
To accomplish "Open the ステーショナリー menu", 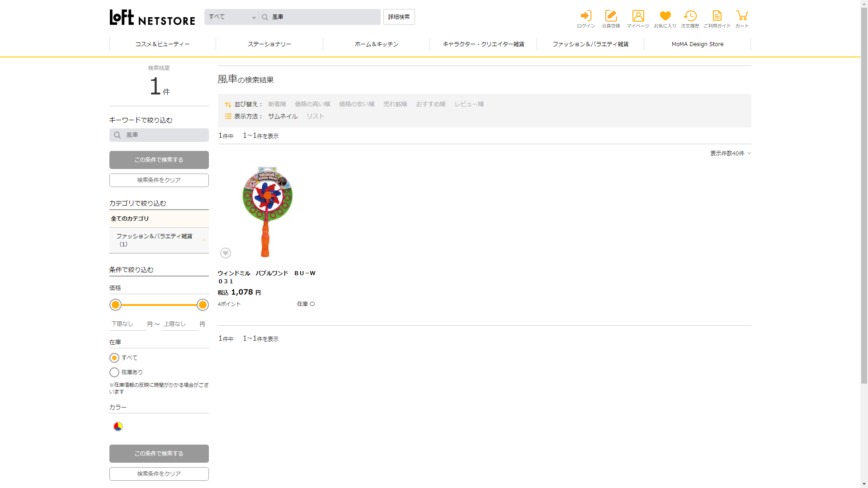I will (269, 44).
